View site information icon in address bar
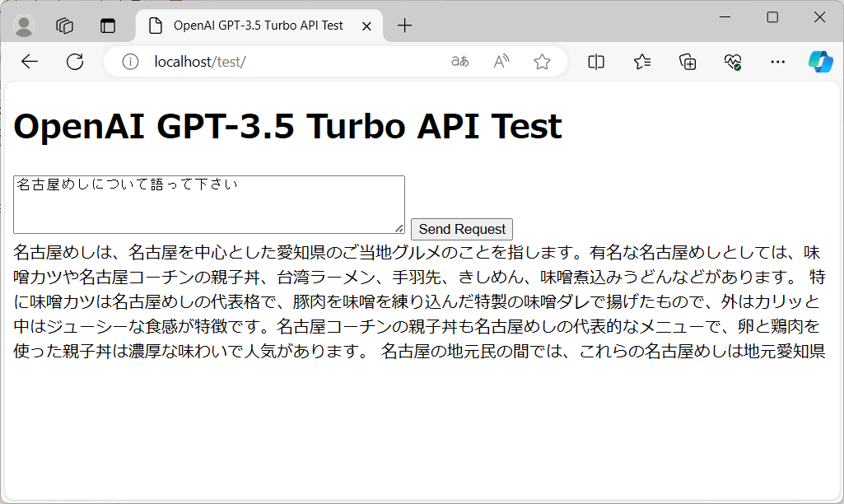 [130, 62]
